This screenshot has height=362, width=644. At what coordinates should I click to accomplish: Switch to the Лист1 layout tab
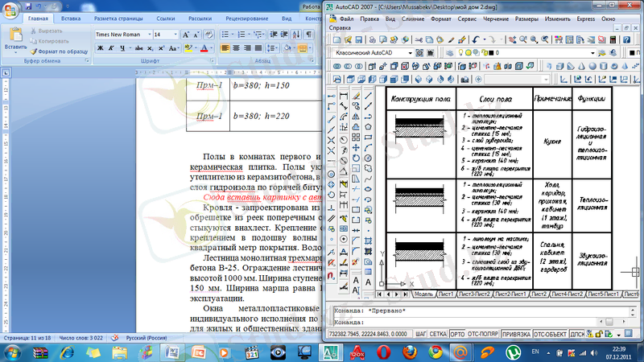tap(445, 294)
